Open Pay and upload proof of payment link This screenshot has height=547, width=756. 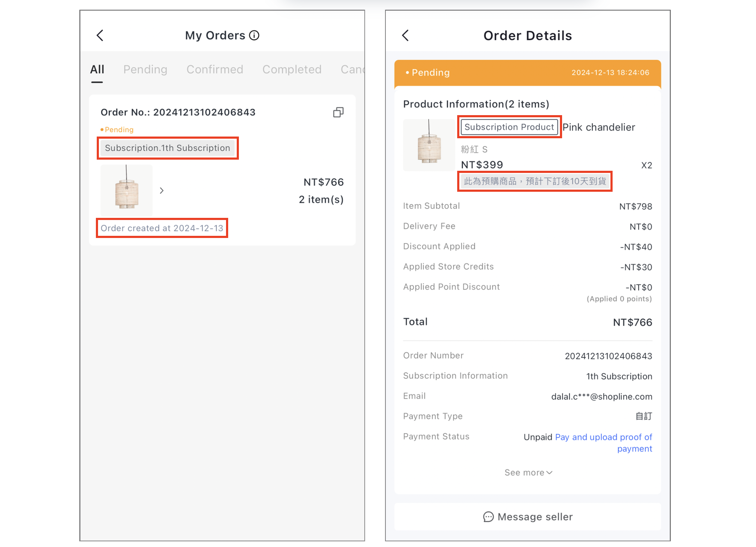604,443
